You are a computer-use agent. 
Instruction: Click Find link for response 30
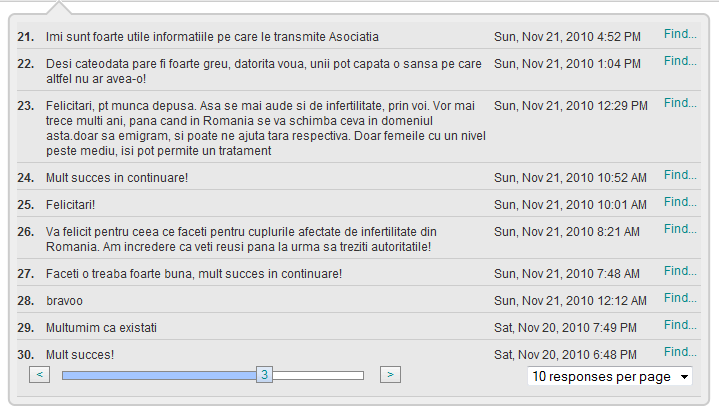tap(680, 352)
